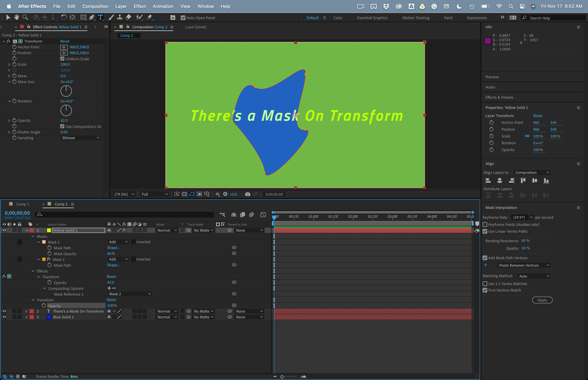Toggle Keyframe Fields (doubles rate) checkbox
This screenshot has width=588, height=380.
pos(485,225)
